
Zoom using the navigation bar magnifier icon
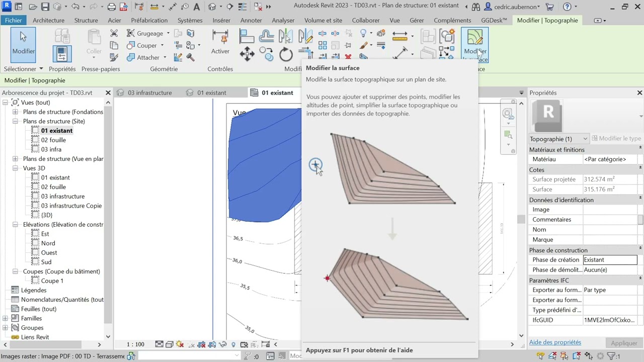tap(508, 135)
